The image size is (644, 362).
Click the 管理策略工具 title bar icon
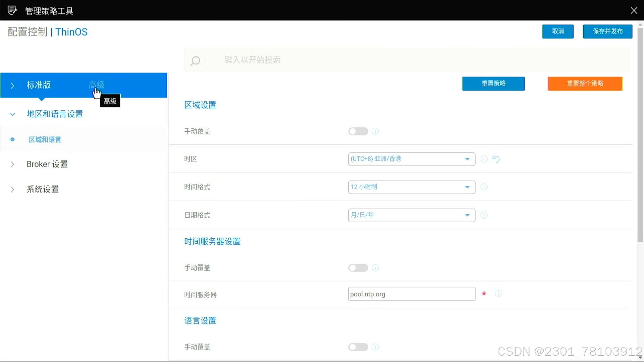coord(12,10)
